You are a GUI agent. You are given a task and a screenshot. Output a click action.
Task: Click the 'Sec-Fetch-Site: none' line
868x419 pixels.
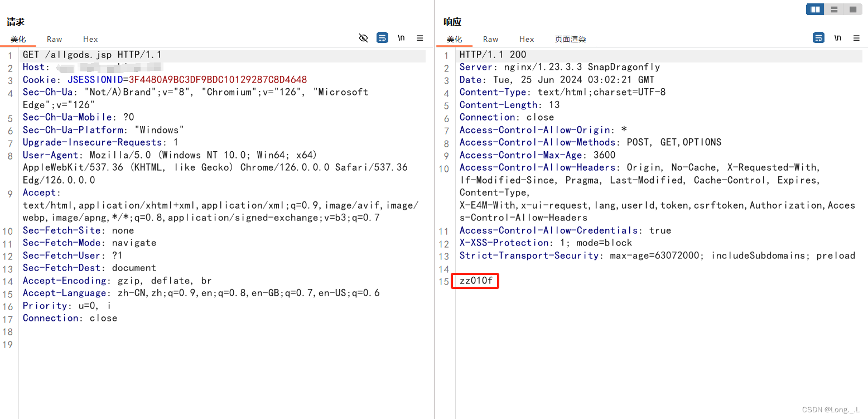79,230
